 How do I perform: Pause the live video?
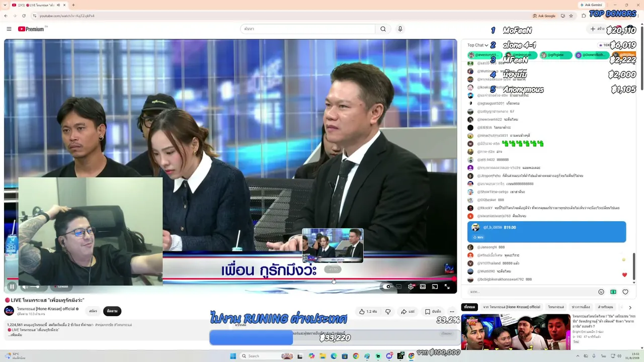click(x=12, y=287)
